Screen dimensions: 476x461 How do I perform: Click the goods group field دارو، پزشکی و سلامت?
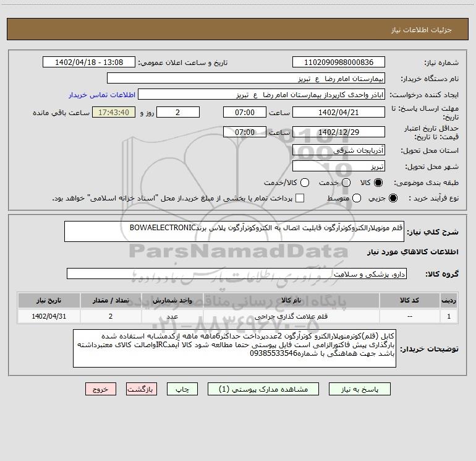pos(237,274)
